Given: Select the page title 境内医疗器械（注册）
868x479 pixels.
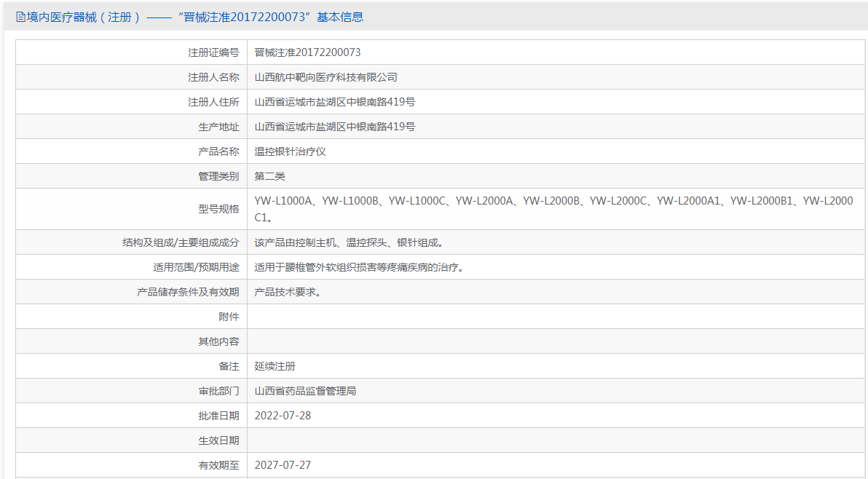Looking at the screenshot, I should click(x=84, y=17).
